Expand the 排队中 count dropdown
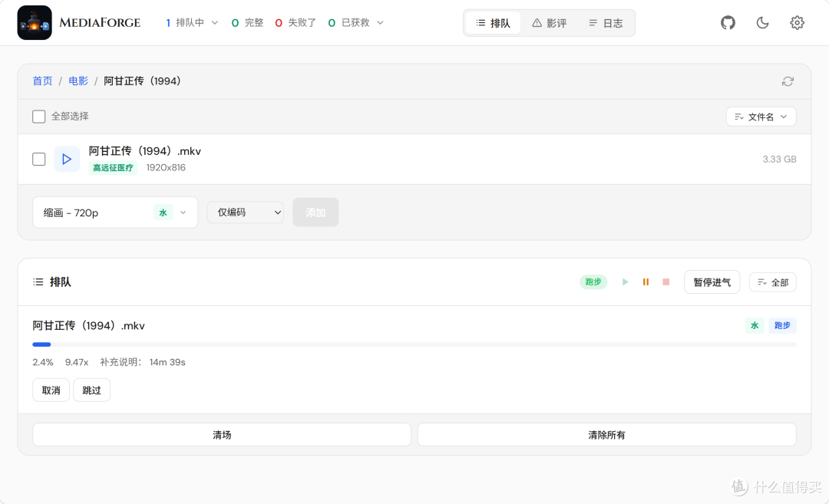Image resolution: width=829 pixels, height=504 pixels. (x=191, y=23)
